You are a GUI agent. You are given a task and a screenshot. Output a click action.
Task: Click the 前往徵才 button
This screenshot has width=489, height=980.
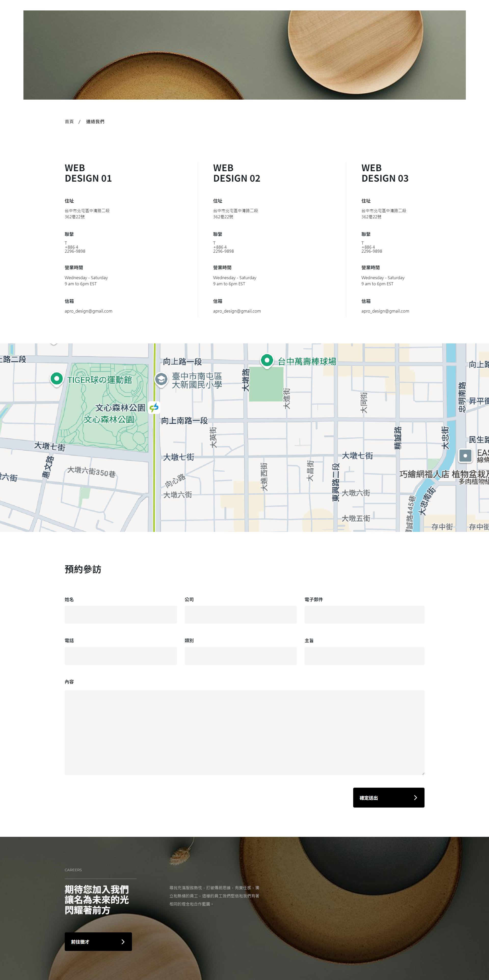coord(98,941)
